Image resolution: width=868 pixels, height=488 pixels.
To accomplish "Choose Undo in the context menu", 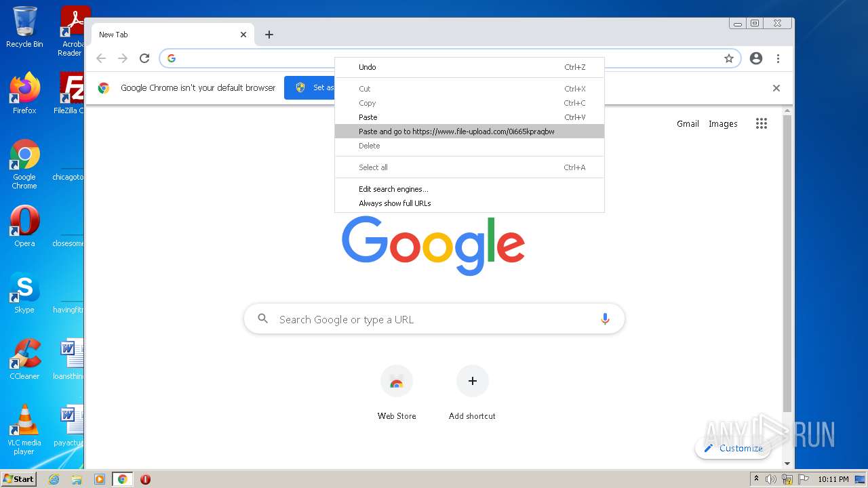I will (469, 67).
